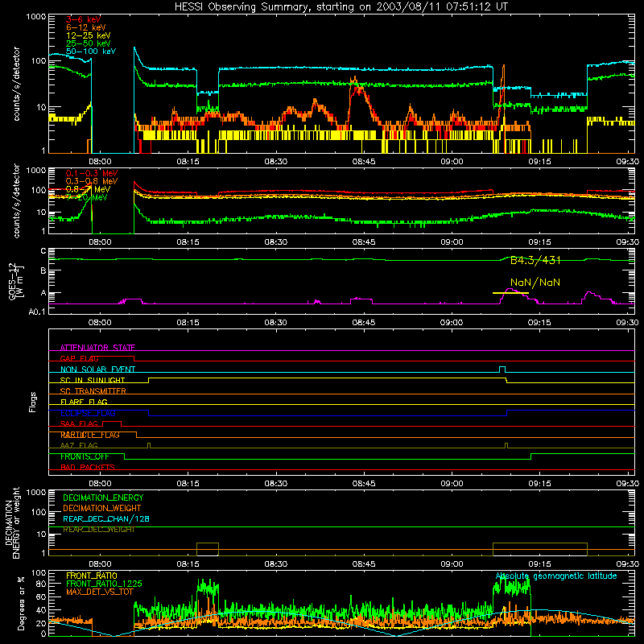This screenshot has width=644, height=644.
Task: Click the 7-20 MeV legend label
Action: tap(87, 197)
